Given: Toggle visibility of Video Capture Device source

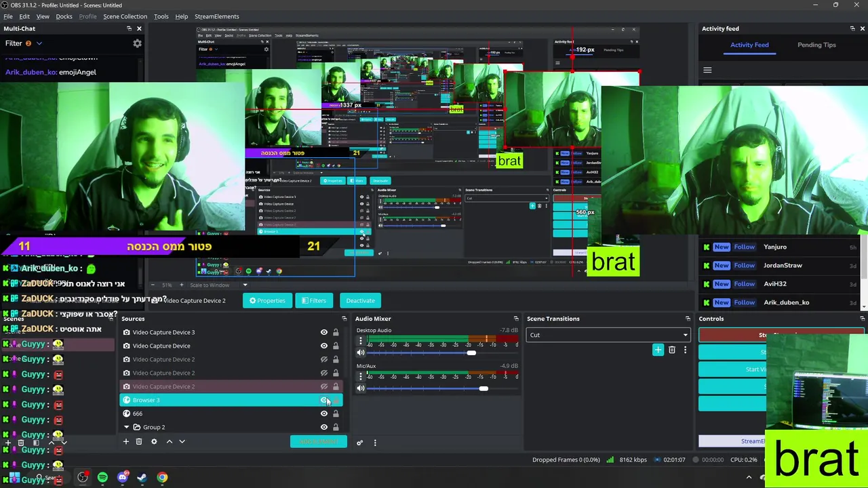Looking at the screenshot, I should (x=323, y=346).
